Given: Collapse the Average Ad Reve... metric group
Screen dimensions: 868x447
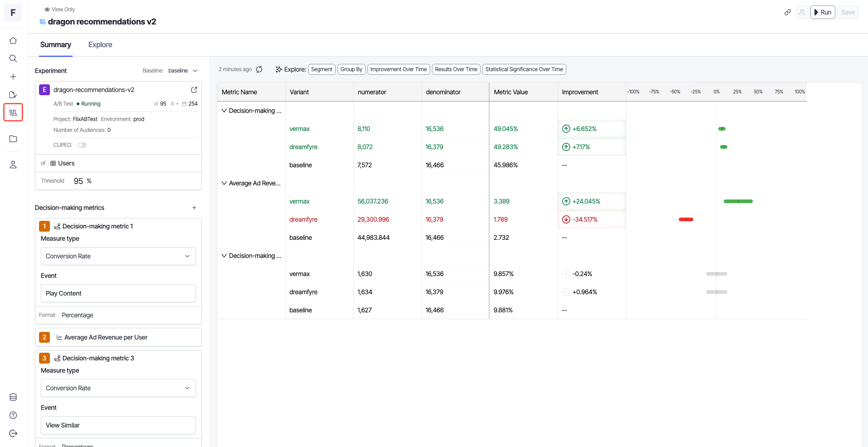Looking at the screenshot, I should [224, 183].
